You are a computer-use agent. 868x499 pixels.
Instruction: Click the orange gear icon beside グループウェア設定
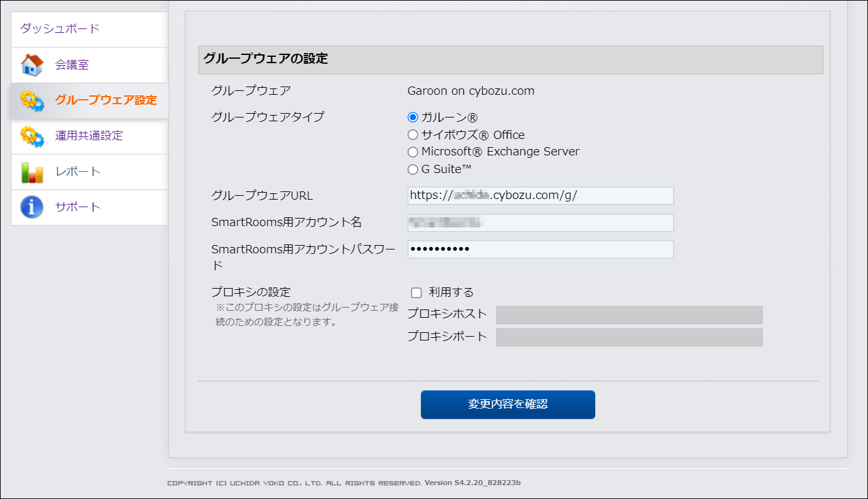pyautogui.click(x=30, y=100)
